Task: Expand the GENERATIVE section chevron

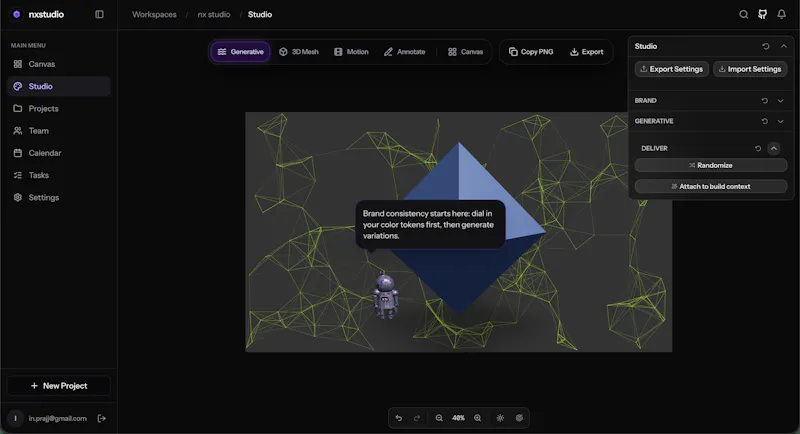Action: [x=781, y=121]
